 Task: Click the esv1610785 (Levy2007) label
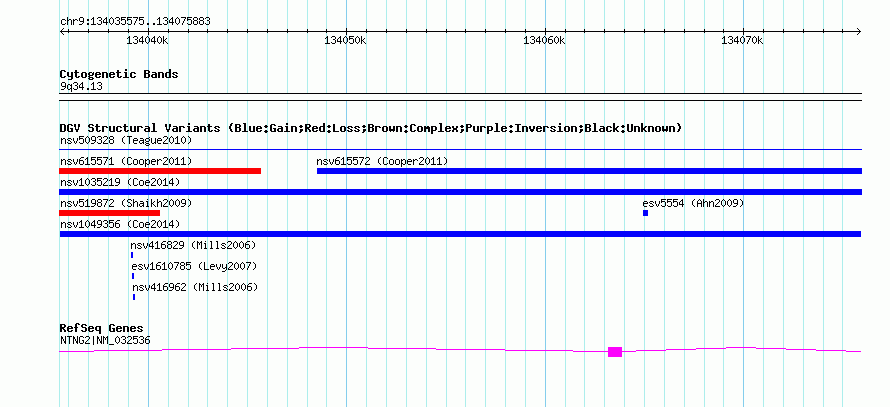[194, 266]
